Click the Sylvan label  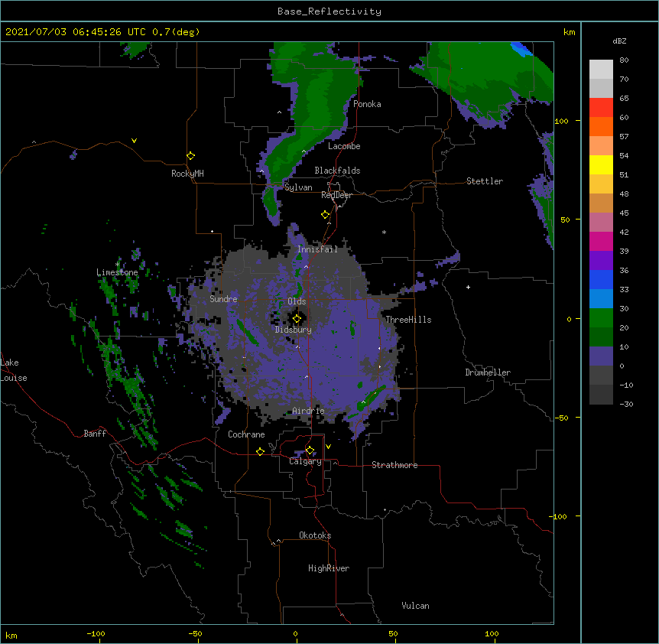point(298,187)
